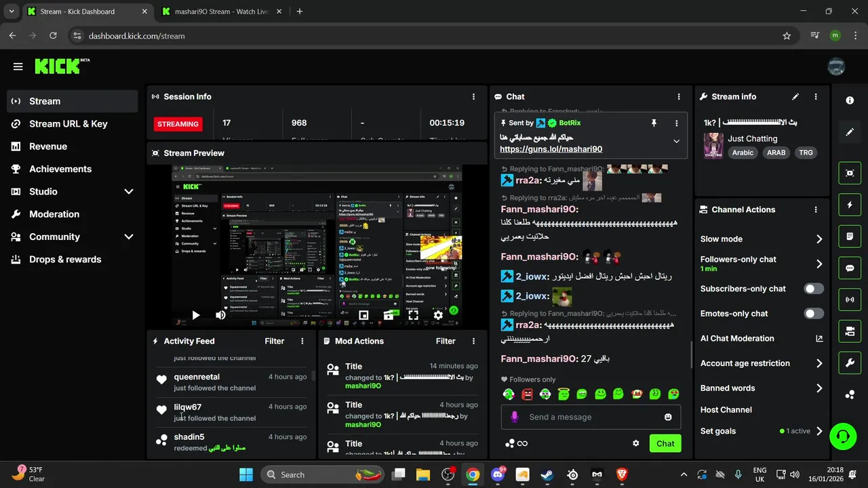Filter the Mod Actions list
The height and width of the screenshot is (488, 868).
[446, 342]
